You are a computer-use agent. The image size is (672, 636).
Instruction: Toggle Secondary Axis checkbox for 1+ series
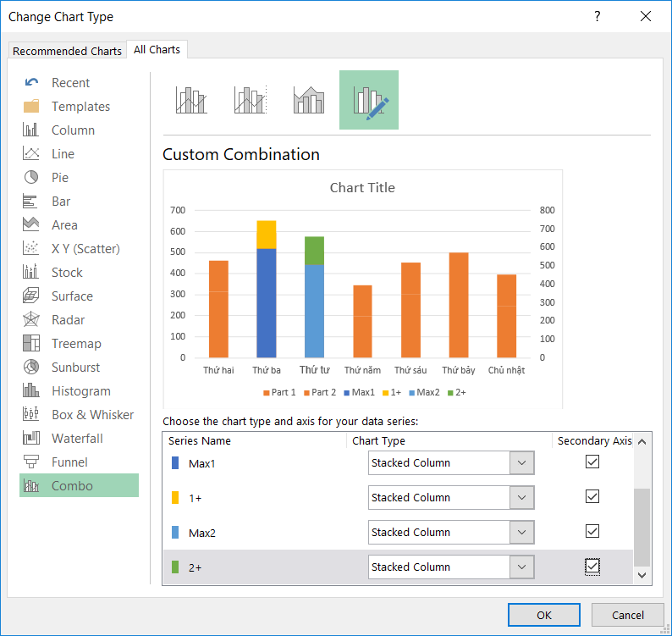click(x=592, y=497)
